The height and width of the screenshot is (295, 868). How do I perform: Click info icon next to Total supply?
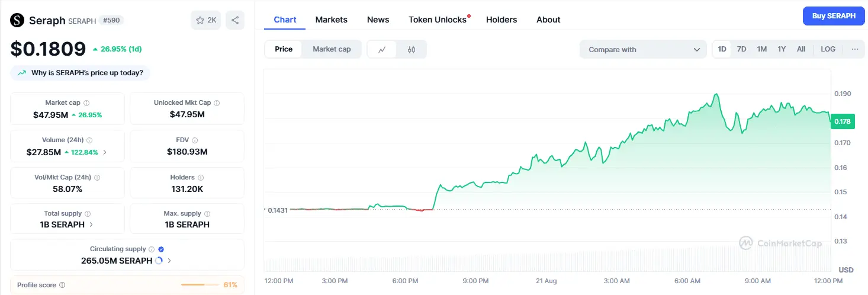click(x=88, y=214)
